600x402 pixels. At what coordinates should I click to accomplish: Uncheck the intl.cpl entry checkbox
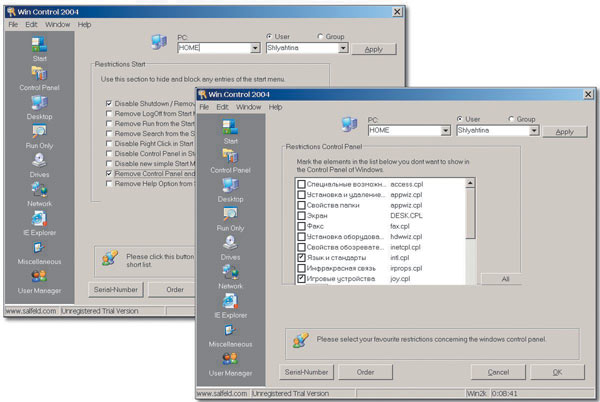coord(301,257)
